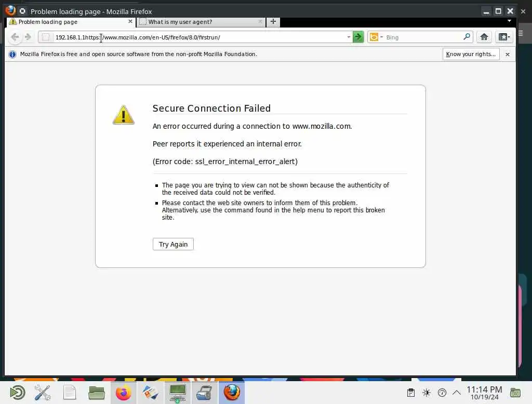
Task: Click the info icon in notification bar
Action: 12,55
